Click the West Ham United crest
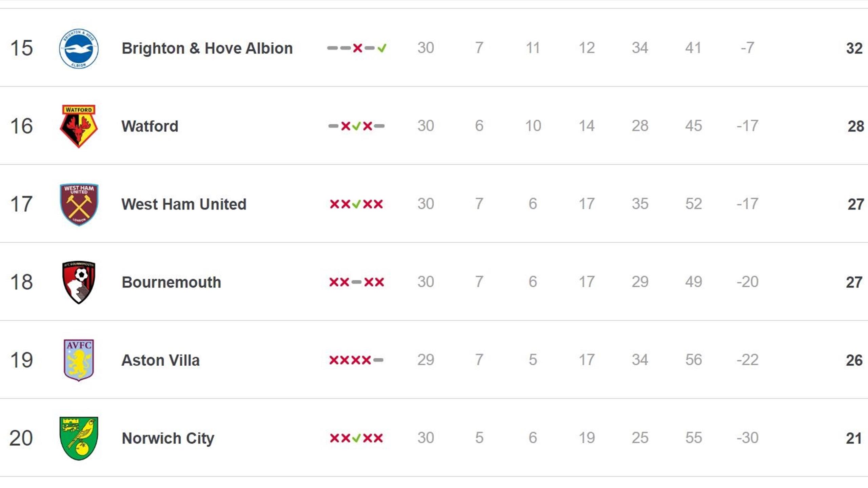The height and width of the screenshot is (488, 868). (x=79, y=204)
